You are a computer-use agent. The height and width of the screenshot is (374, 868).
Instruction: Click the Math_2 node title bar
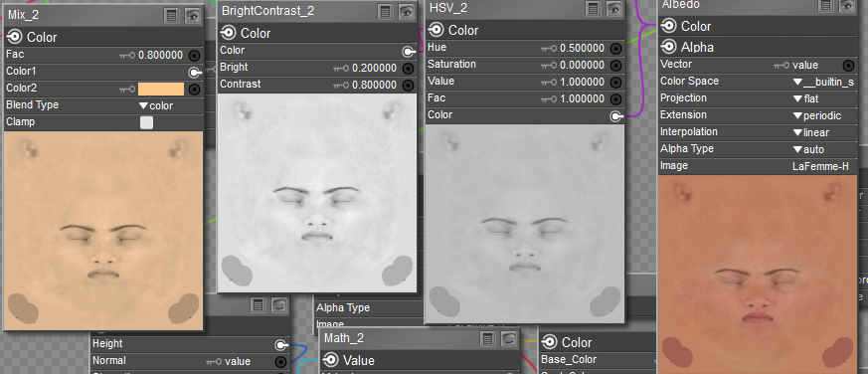coord(421,338)
